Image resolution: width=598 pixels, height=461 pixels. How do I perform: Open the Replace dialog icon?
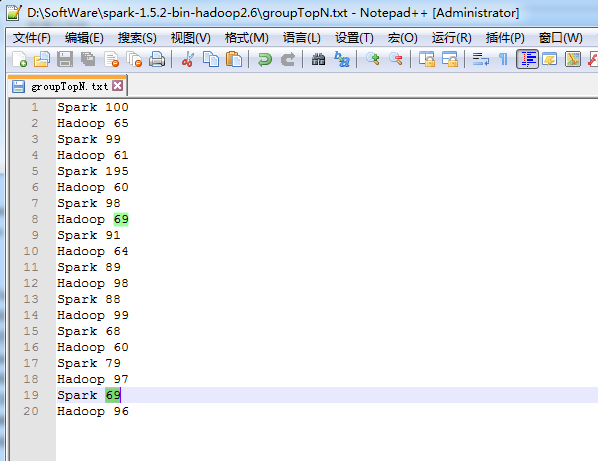[x=342, y=59]
